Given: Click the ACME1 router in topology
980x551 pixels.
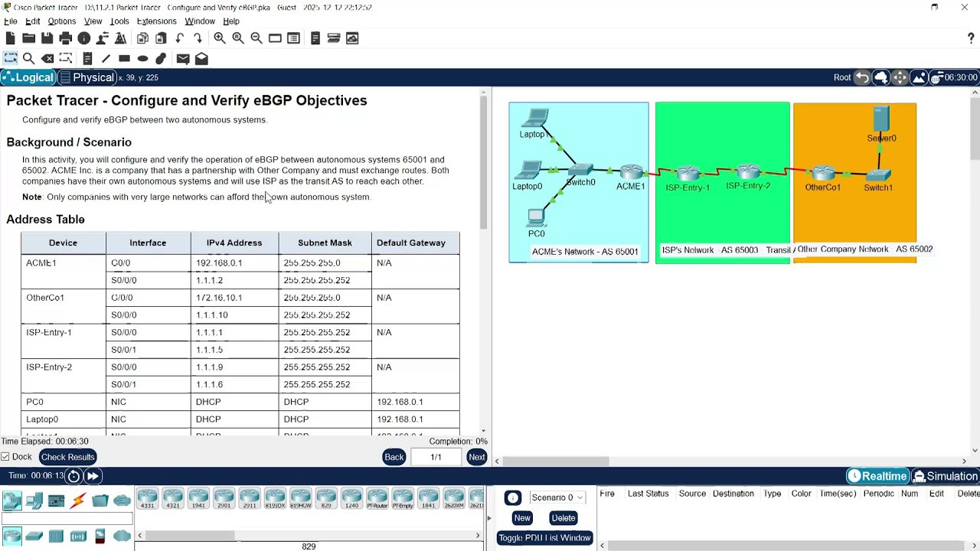Looking at the screenshot, I should [x=631, y=173].
